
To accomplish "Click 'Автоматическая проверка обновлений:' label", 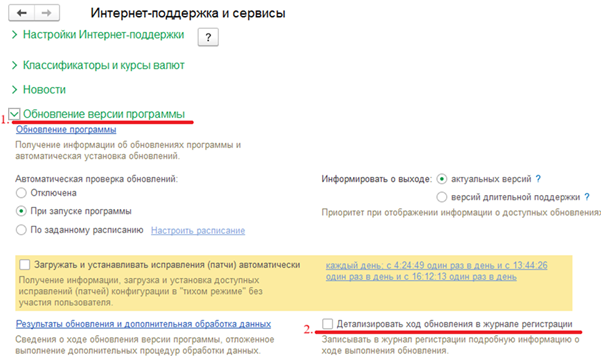I will click(x=97, y=179).
